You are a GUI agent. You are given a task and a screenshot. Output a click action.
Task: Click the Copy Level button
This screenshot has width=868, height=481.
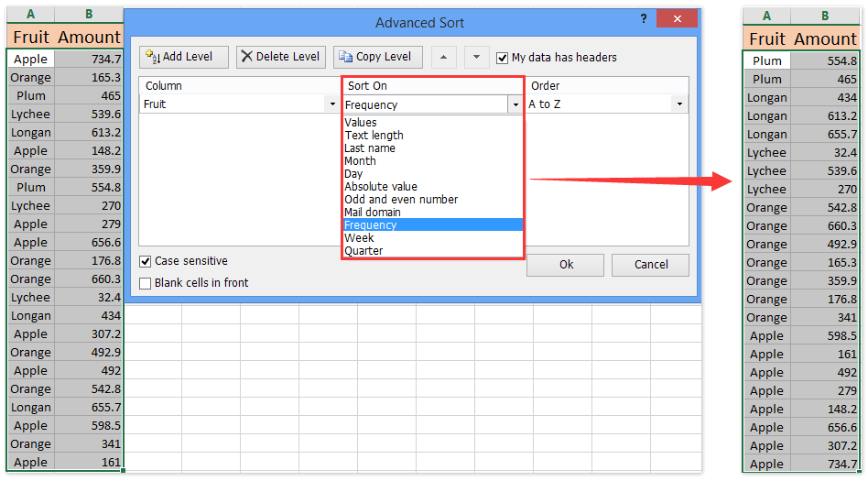[378, 57]
